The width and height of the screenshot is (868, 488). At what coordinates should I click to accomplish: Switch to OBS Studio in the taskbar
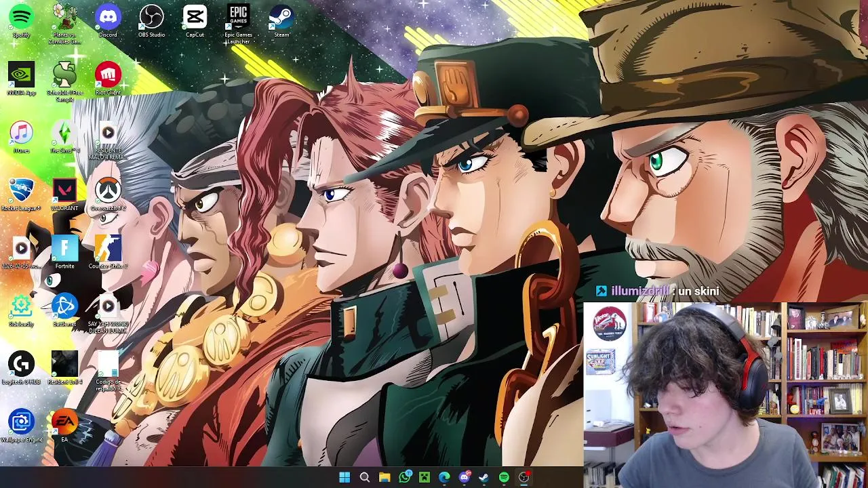(524, 478)
